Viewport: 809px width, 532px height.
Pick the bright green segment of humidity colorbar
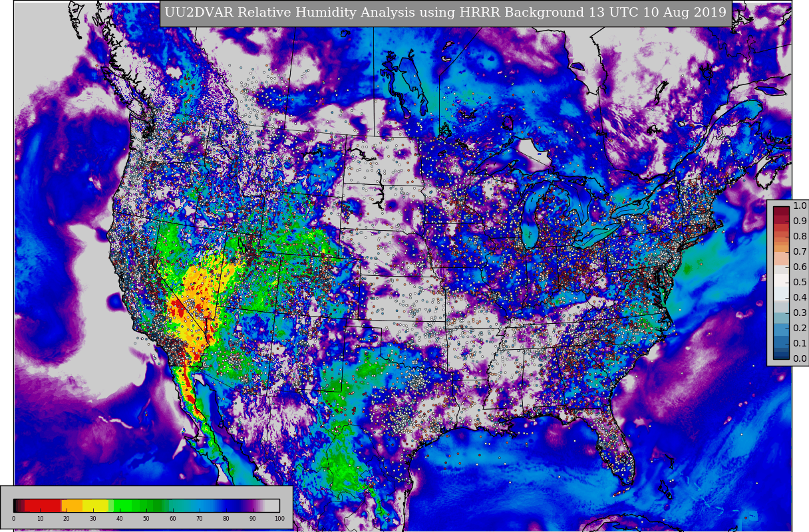123,505
